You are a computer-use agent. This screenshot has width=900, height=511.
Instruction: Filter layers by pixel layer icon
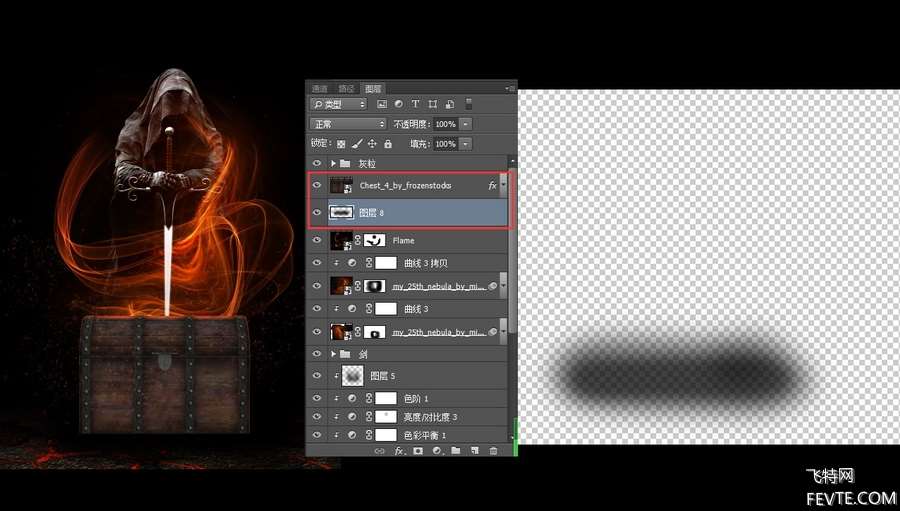coord(382,104)
